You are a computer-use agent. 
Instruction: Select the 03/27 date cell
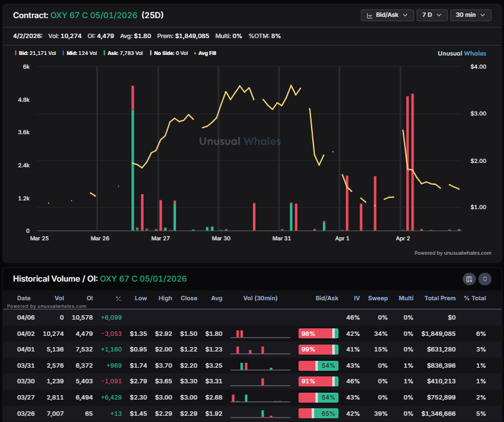click(x=26, y=397)
